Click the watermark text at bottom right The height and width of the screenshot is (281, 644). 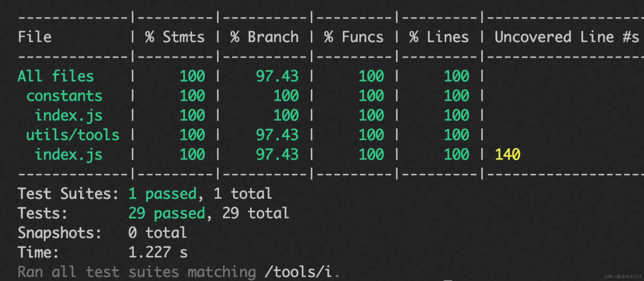click(623, 277)
